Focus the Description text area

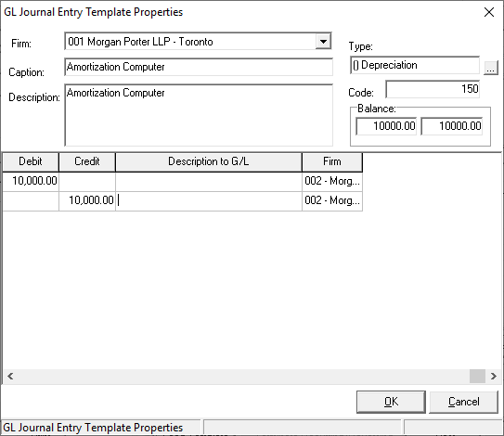[199, 115]
